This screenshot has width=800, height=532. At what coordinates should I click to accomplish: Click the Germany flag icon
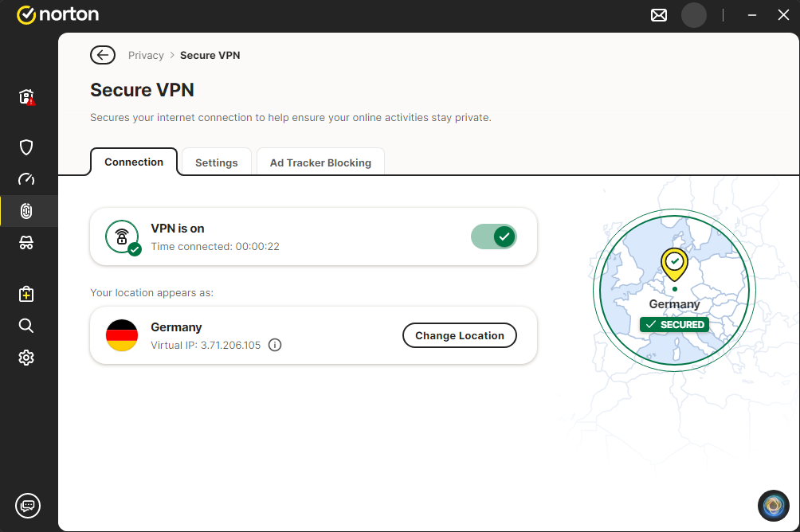[x=122, y=335]
